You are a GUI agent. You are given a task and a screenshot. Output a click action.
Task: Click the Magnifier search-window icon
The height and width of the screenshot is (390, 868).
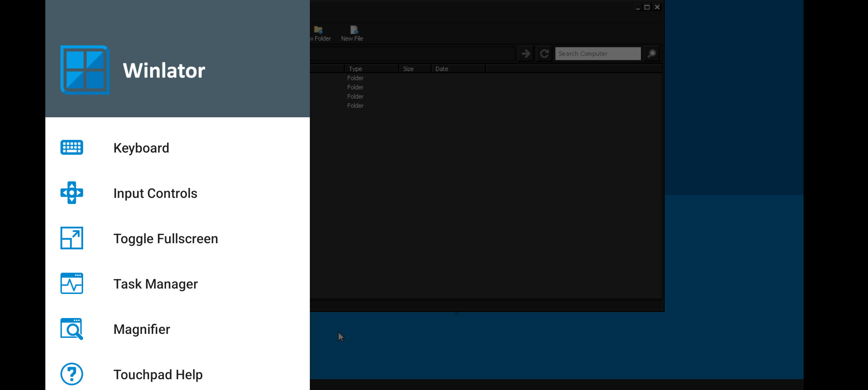(72, 329)
